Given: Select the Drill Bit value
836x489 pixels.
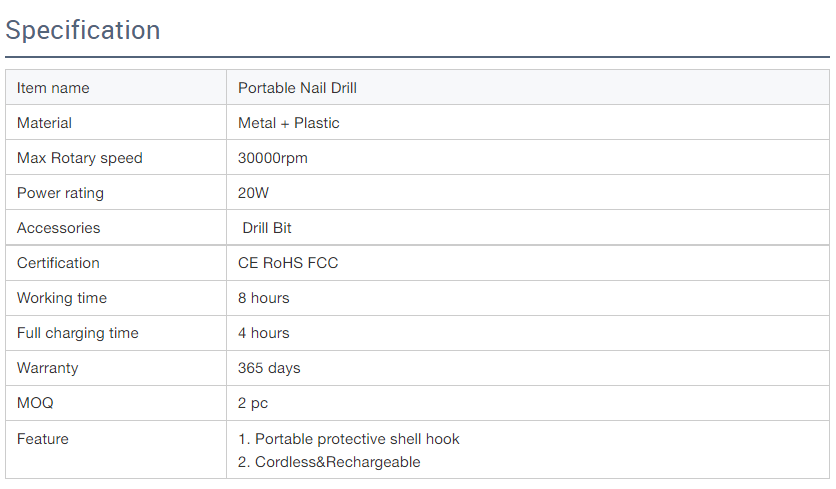Looking at the screenshot, I should [x=267, y=228].
